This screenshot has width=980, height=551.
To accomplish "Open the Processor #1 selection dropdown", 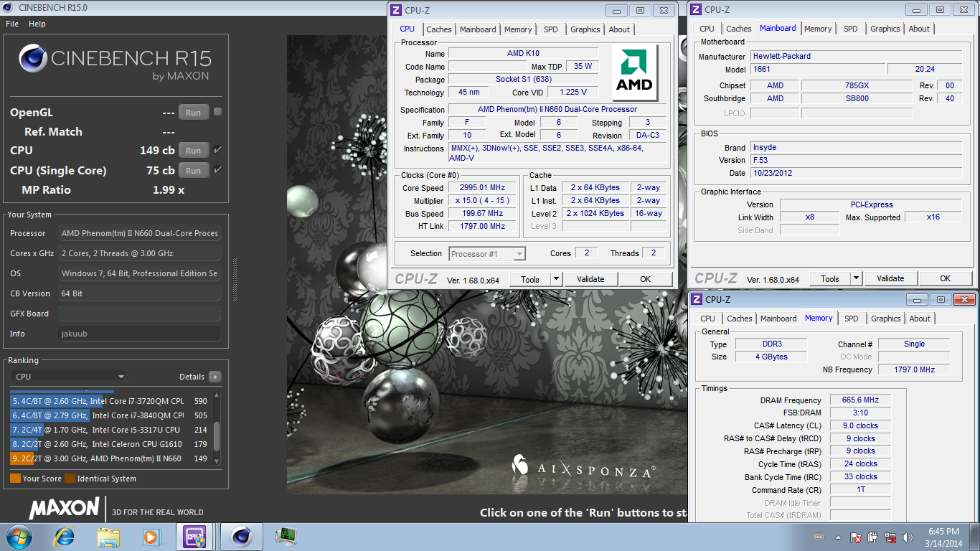I will tap(487, 253).
